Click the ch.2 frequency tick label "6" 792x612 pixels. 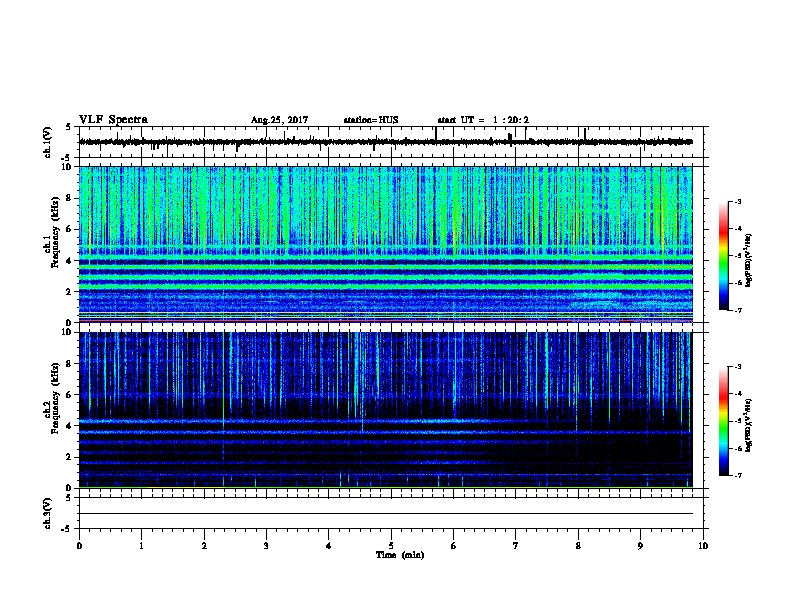click(x=69, y=395)
